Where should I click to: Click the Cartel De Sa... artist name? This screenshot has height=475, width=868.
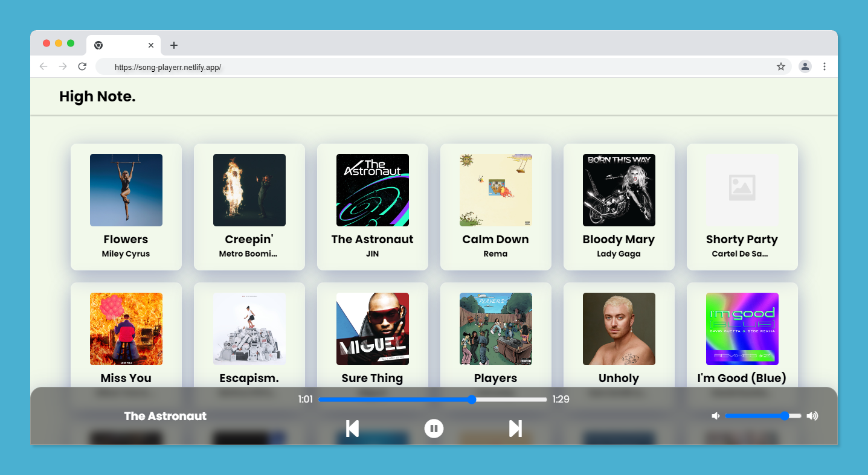coord(740,254)
